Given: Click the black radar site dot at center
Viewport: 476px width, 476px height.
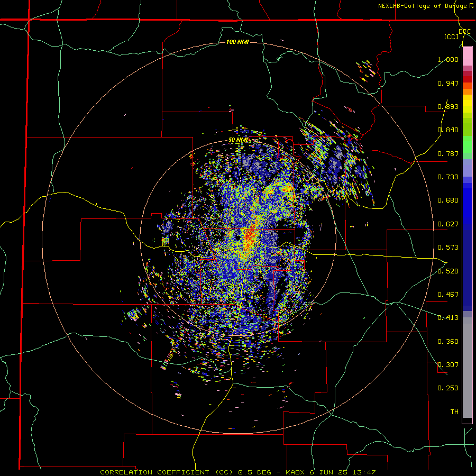Looking at the screenshot, I should pos(237,237).
